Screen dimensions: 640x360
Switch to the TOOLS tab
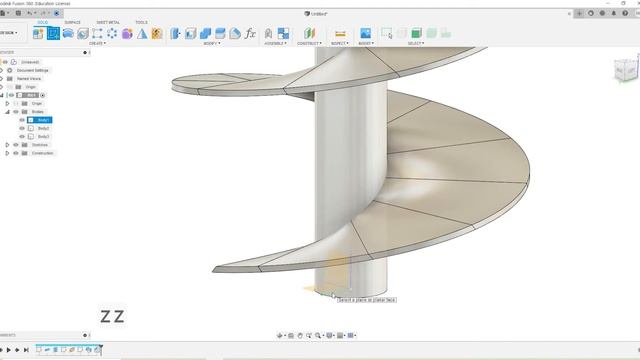point(142,22)
